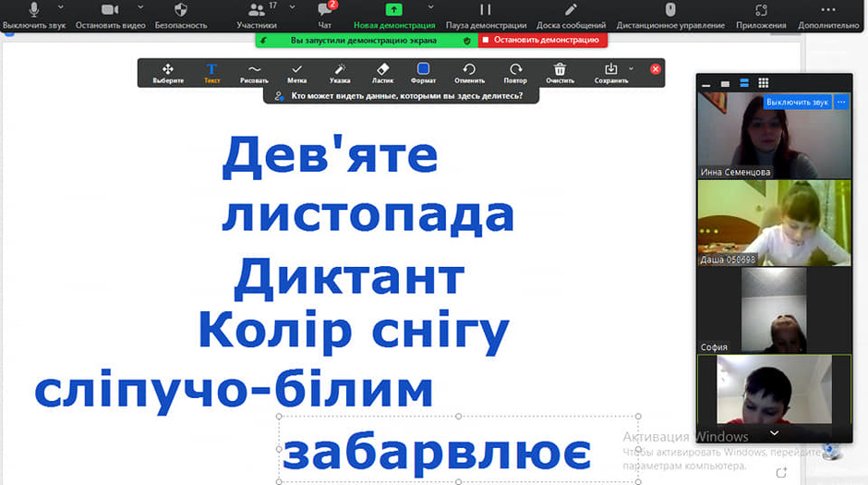Click text 'сліпучо-білим' on whiteboard
Image resolution: width=868 pixels, height=485 pixels.
coord(234,391)
